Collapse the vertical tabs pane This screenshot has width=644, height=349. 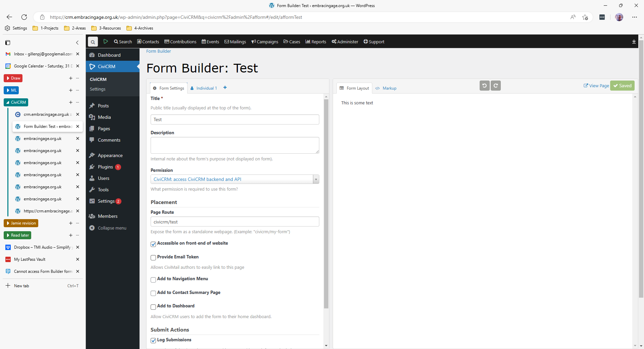(x=77, y=43)
